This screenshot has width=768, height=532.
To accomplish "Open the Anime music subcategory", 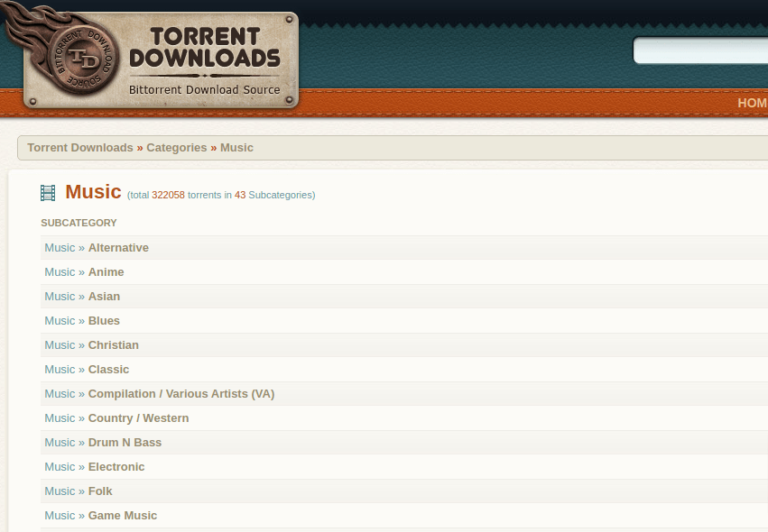I will (106, 272).
